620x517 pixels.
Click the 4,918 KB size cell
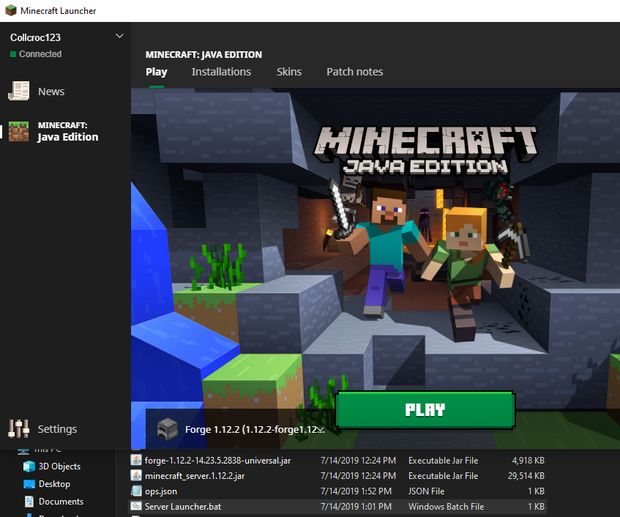(x=528, y=460)
